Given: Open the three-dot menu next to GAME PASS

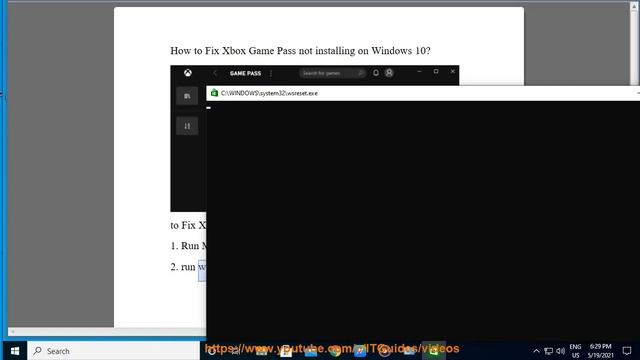Looking at the screenshot, I should (271, 73).
